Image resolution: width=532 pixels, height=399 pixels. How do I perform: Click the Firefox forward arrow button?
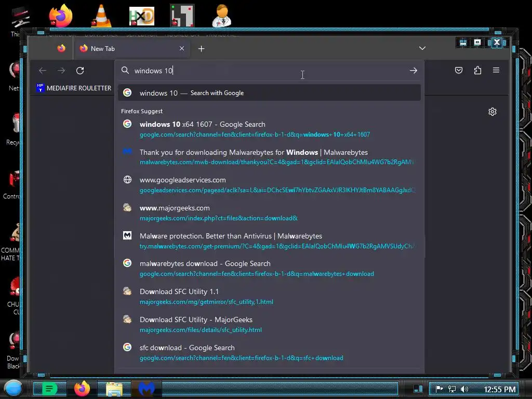(x=61, y=71)
